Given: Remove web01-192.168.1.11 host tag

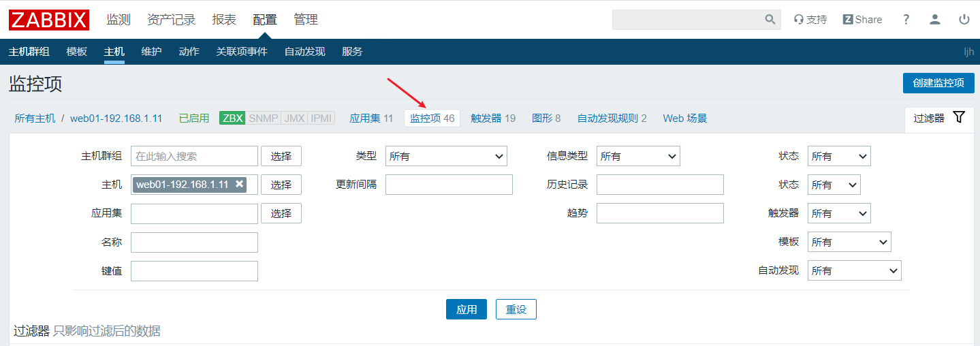Looking at the screenshot, I should (x=239, y=184).
